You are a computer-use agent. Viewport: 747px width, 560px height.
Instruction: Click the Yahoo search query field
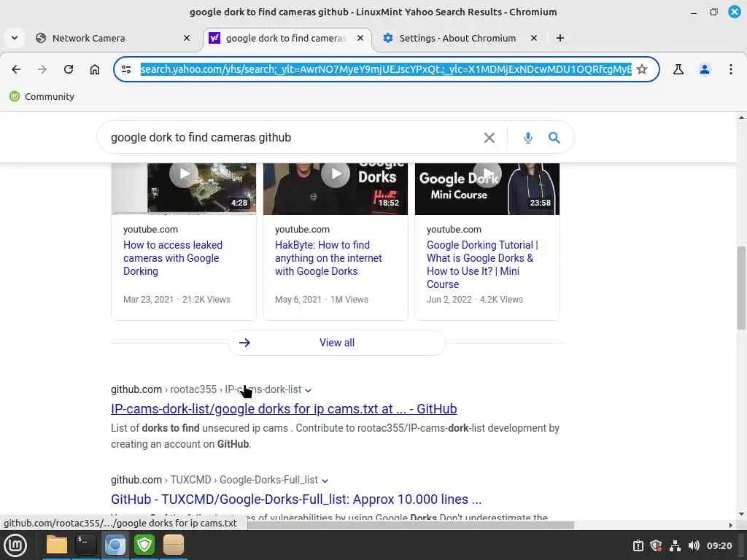coord(295,138)
